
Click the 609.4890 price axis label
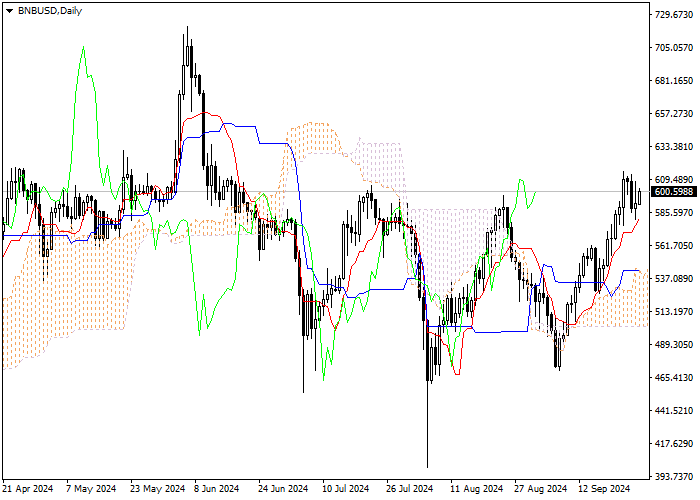[674, 179]
